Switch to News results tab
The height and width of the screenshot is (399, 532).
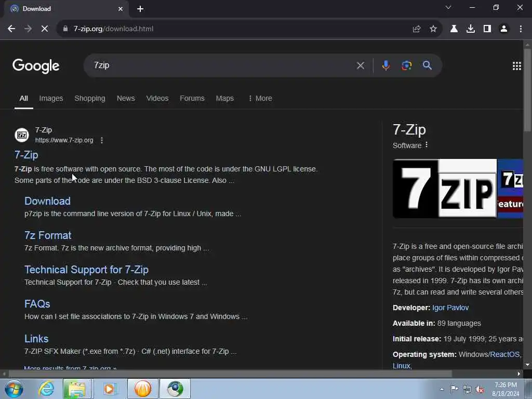point(126,98)
